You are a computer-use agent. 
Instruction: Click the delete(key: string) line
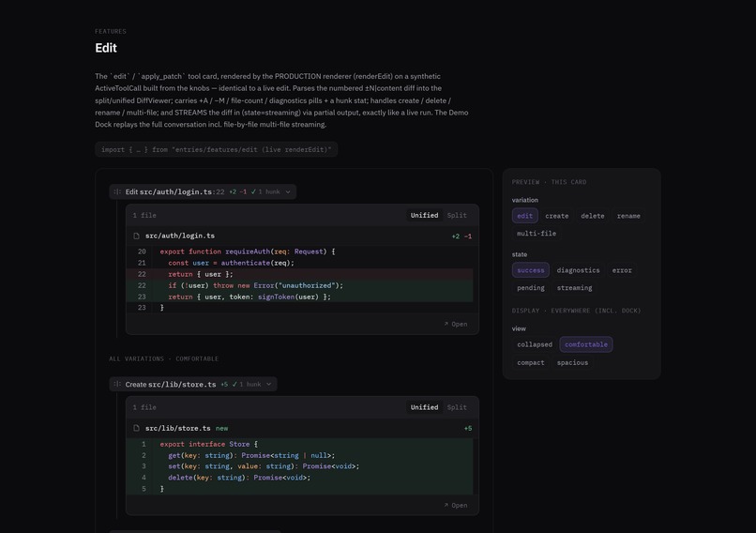[x=299, y=478]
